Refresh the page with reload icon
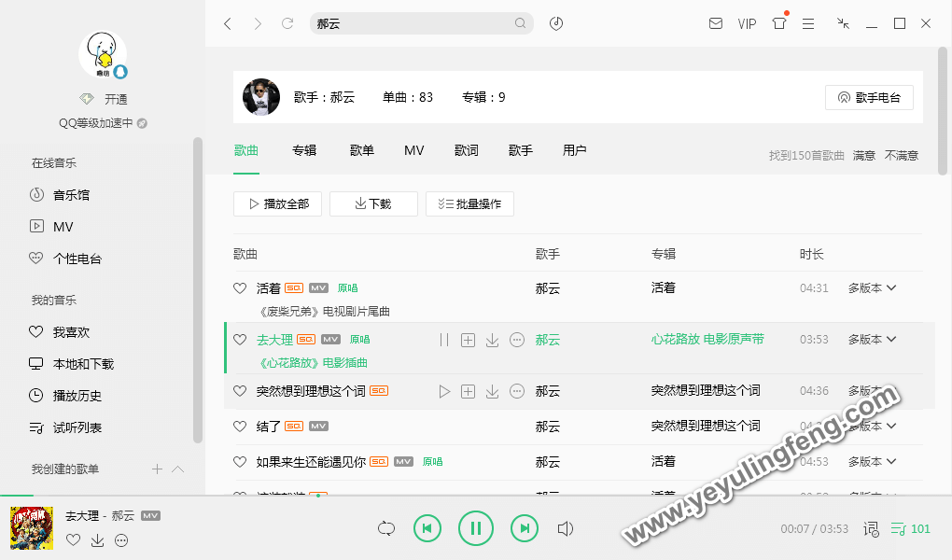 tap(287, 23)
